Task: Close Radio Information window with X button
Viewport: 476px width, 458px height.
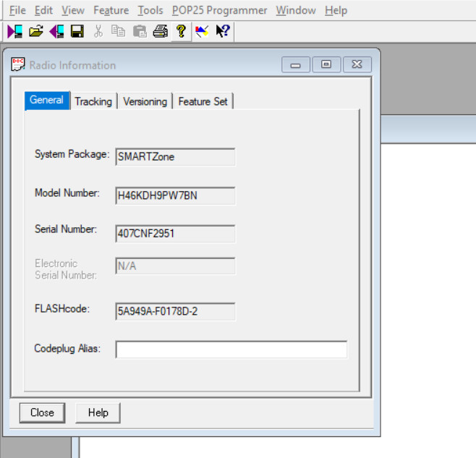Action: 357,64
